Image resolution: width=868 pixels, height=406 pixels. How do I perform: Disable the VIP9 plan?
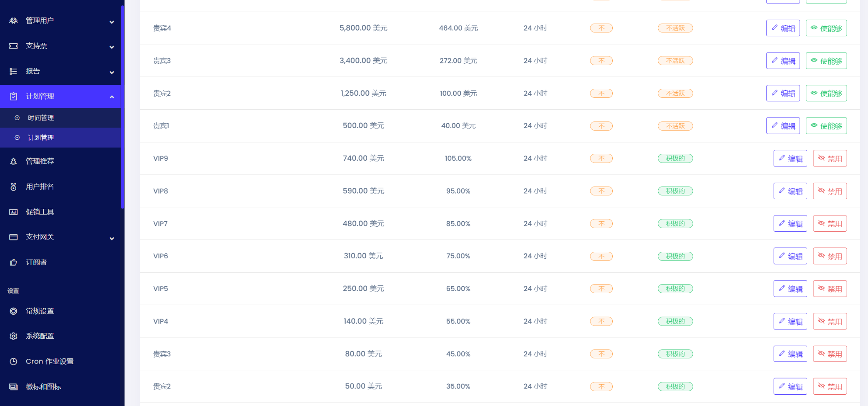tap(830, 158)
